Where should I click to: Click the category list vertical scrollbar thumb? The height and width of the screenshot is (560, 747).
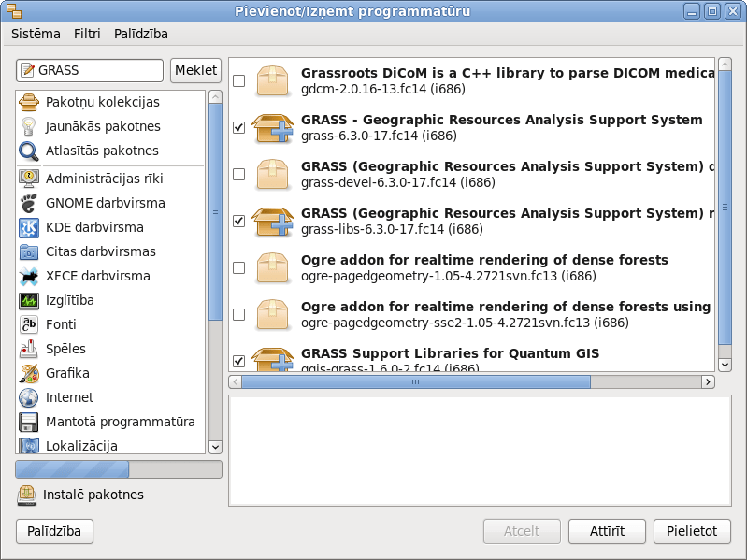215,212
